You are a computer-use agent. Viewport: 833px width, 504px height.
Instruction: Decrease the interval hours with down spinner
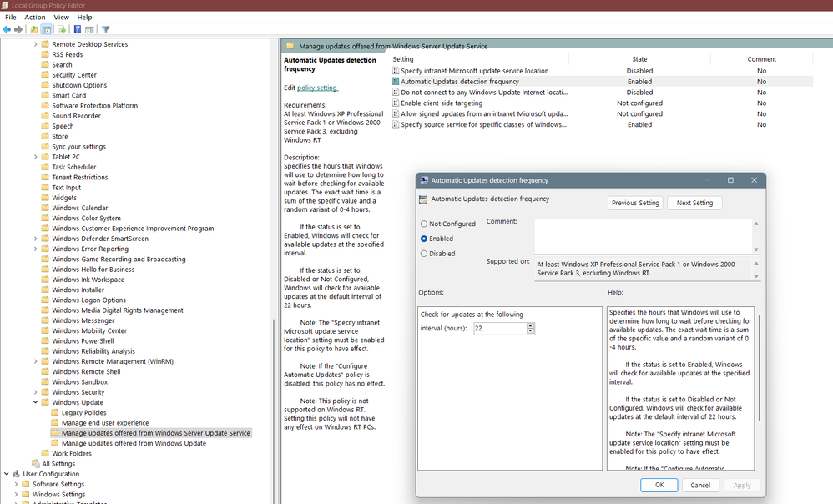[530, 331]
